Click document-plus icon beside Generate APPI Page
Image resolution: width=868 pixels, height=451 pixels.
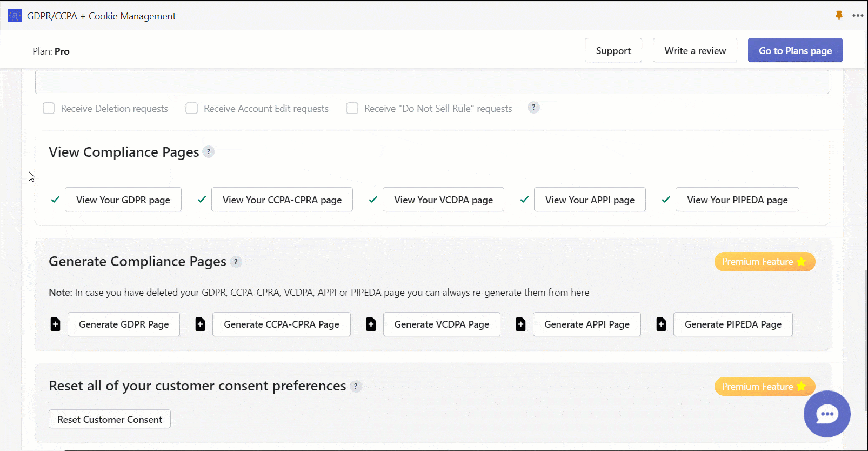[x=520, y=324]
